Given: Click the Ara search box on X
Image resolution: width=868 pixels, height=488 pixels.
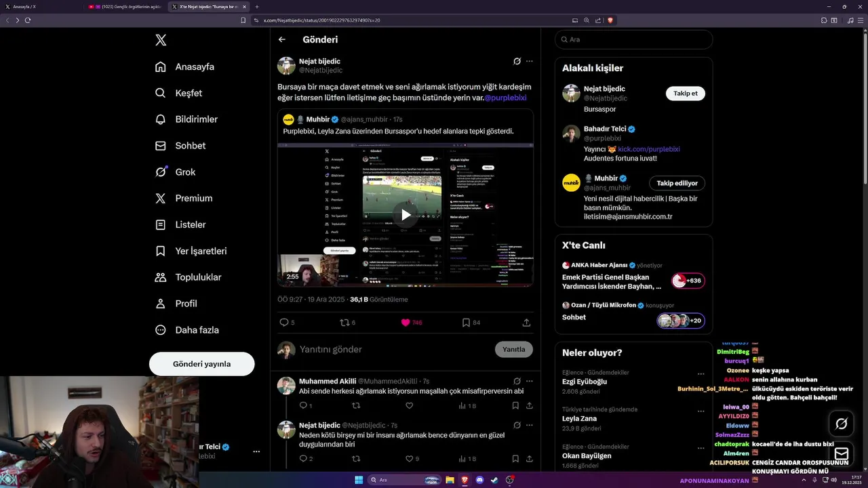Looking at the screenshot, I should click(633, 40).
